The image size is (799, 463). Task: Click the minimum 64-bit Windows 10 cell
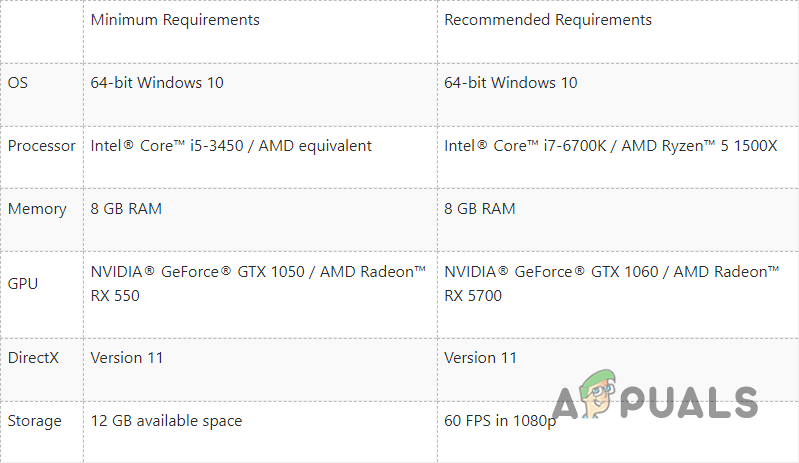(157, 83)
